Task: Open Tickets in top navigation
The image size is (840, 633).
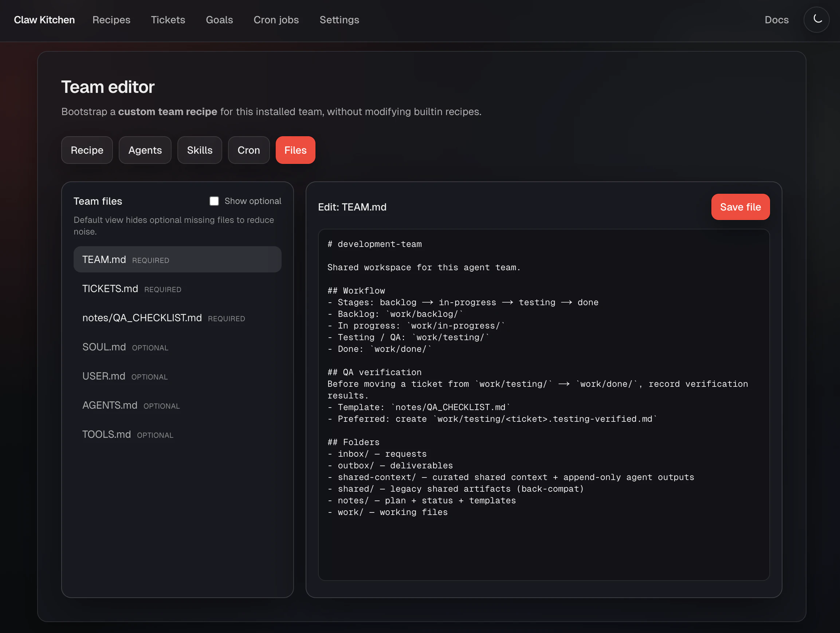Action: [x=168, y=20]
